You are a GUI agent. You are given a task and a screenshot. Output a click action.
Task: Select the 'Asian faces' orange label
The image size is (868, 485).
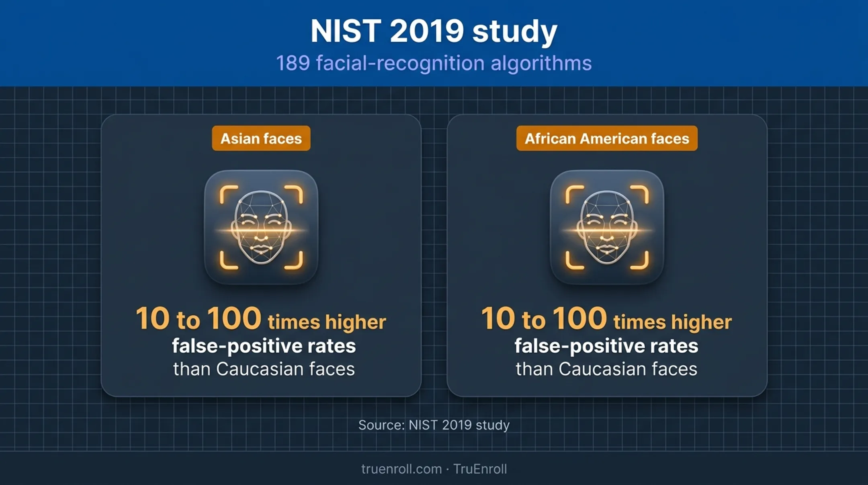pyautogui.click(x=261, y=138)
